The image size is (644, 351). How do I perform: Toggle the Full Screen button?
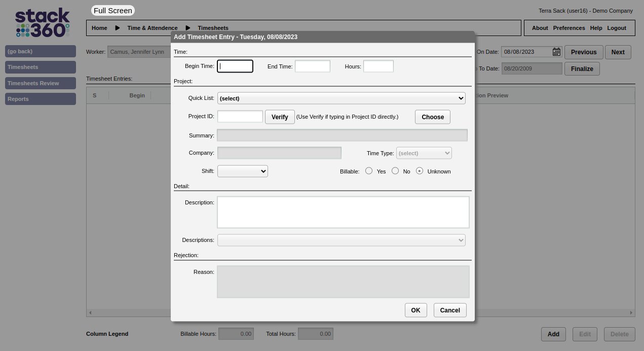pos(112,11)
